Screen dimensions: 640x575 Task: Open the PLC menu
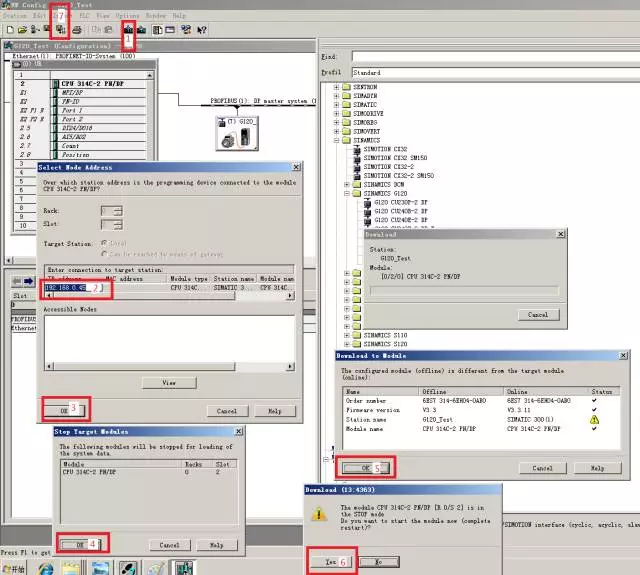click(x=85, y=16)
